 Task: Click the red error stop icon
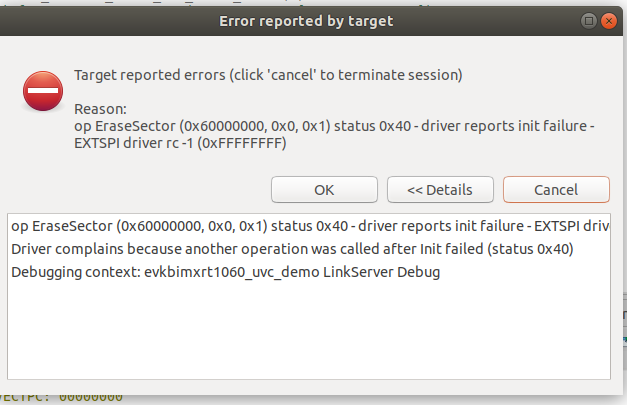[43, 92]
